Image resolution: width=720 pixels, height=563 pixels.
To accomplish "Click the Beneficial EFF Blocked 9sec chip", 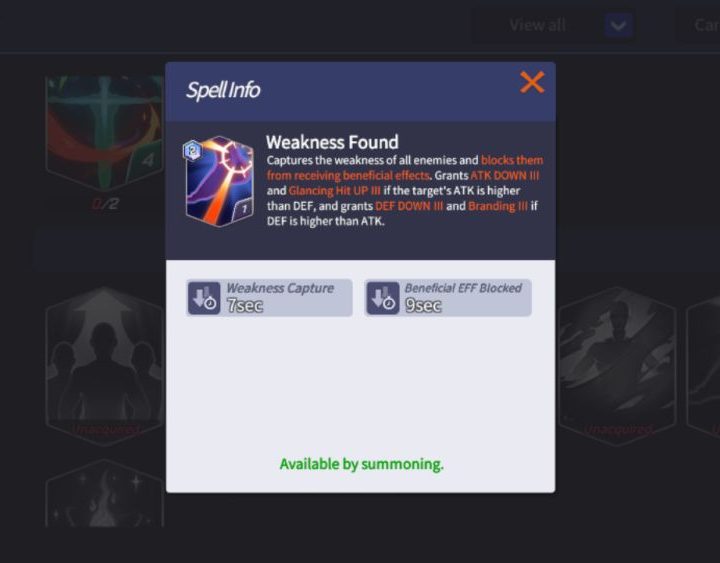I will click(448, 298).
